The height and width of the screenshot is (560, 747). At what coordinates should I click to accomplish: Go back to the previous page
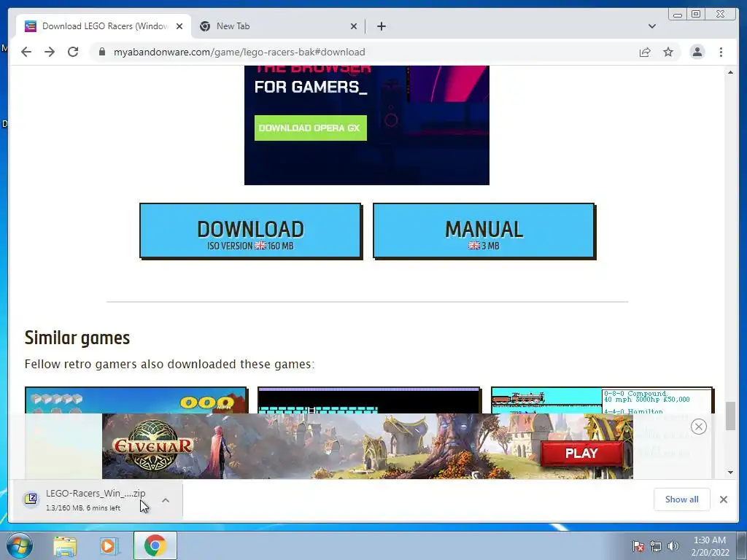(x=26, y=52)
